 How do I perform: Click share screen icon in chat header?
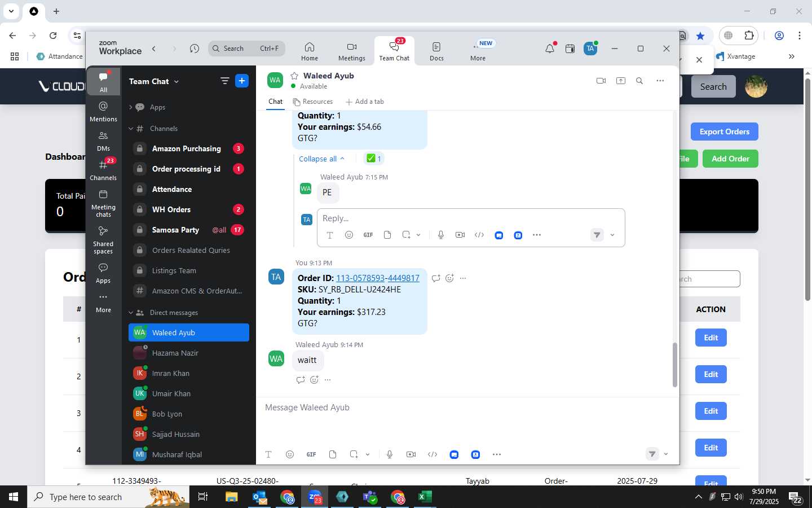620,81
